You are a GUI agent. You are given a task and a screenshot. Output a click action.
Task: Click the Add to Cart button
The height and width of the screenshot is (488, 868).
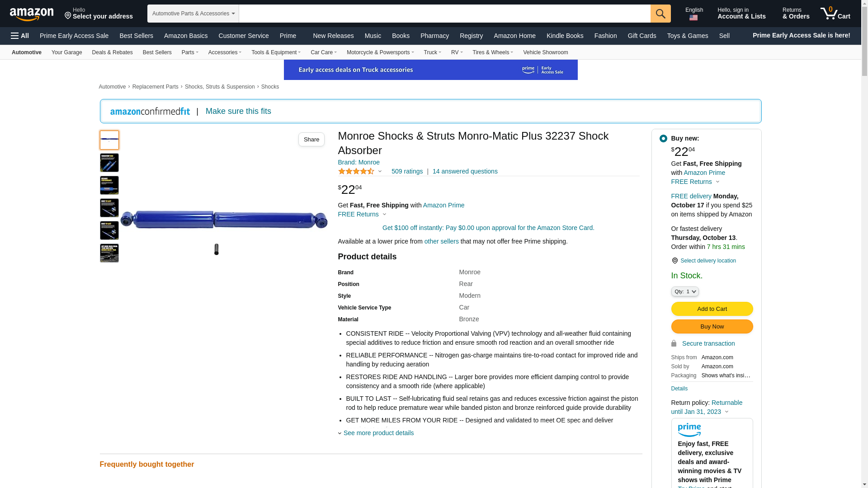(712, 309)
